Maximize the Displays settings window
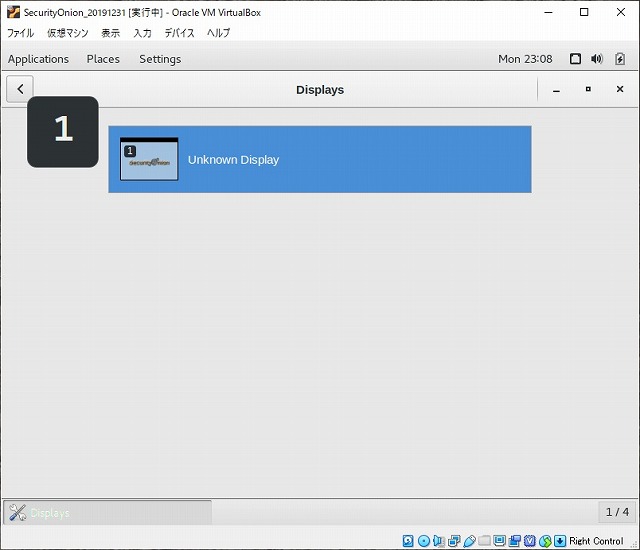Viewport: 640px width, 550px height. tap(588, 89)
